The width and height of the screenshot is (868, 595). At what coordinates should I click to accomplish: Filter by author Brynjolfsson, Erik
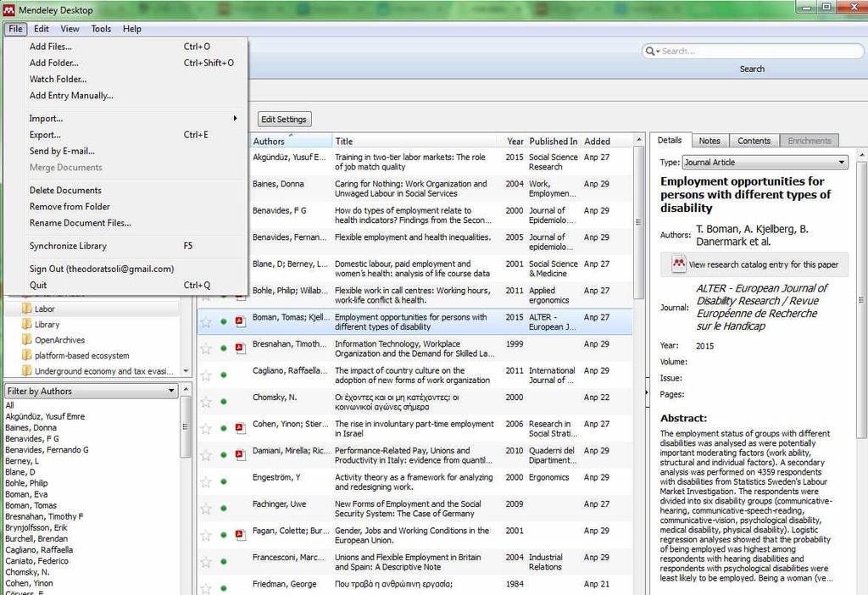coord(36,527)
